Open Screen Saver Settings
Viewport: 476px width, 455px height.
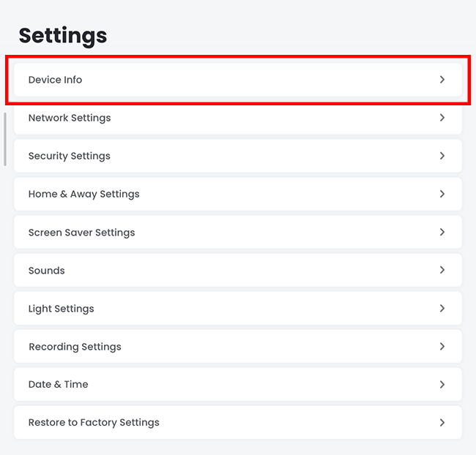coord(81,233)
